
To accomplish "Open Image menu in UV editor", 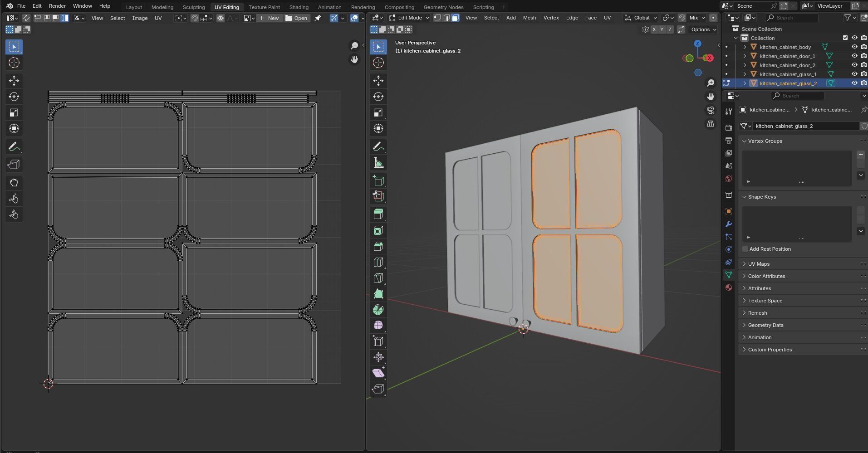I will [x=140, y=18].
